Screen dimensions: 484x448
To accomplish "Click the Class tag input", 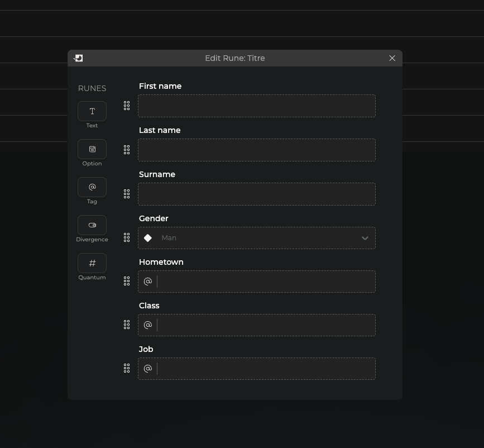I will (x=265, y=325).
